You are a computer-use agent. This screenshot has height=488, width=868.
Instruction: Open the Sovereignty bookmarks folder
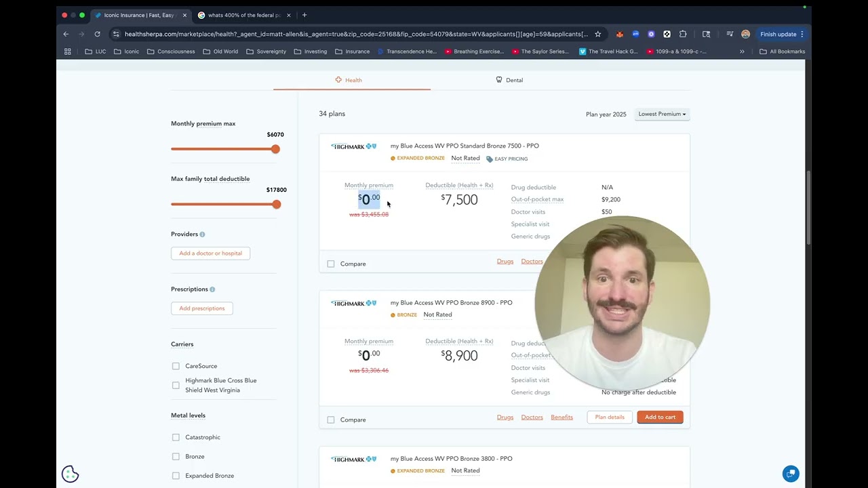tap(267, 52)
